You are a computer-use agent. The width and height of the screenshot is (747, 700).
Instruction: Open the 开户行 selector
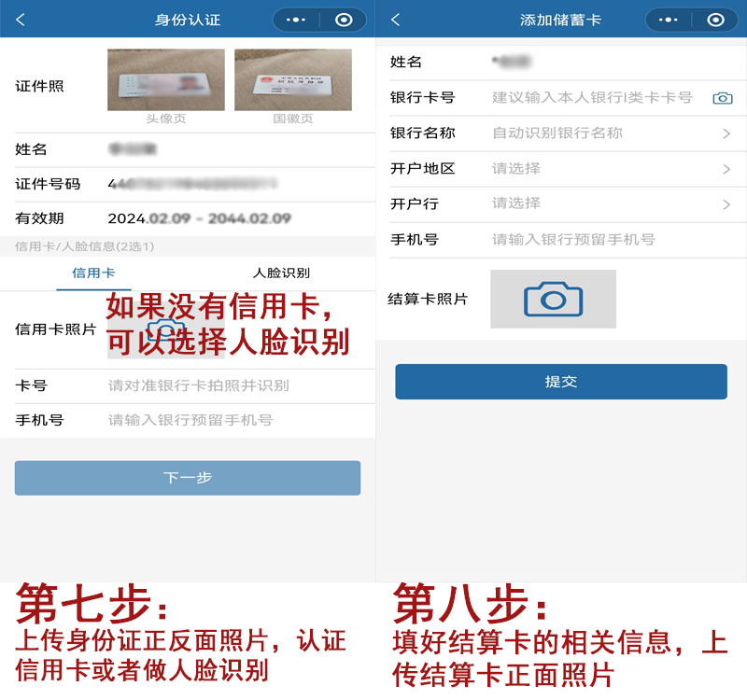[560, 204]
